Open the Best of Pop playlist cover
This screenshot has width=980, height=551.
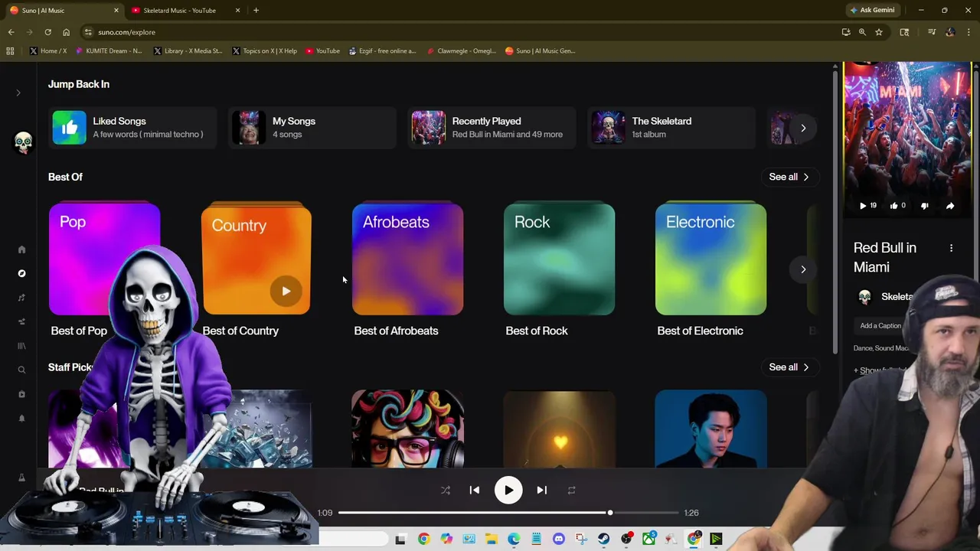coord(104,259)
